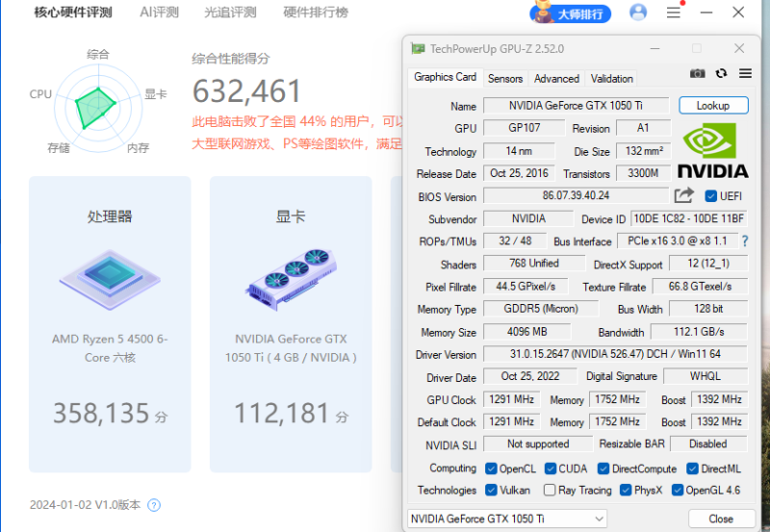Click the Release Date Oct 25, 2016 value
Screen dimensions: 770x532
(x=519, y=173)
